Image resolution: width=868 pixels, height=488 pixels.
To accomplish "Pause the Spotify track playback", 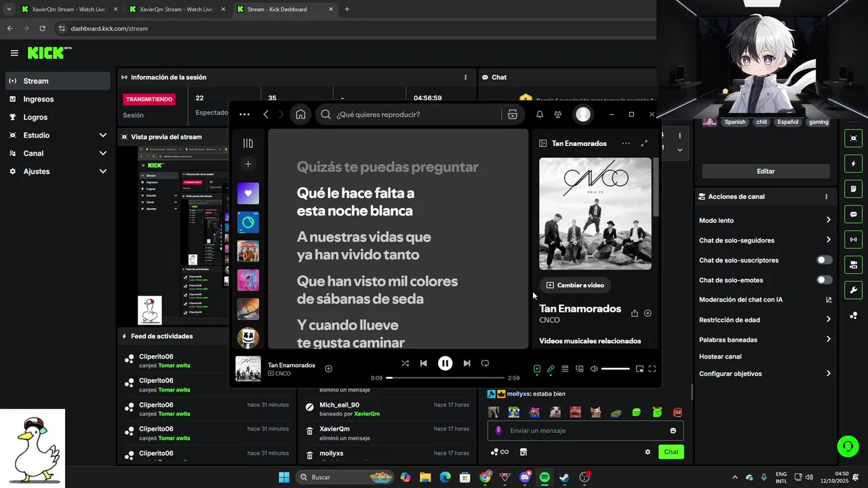I will (445, 363).
